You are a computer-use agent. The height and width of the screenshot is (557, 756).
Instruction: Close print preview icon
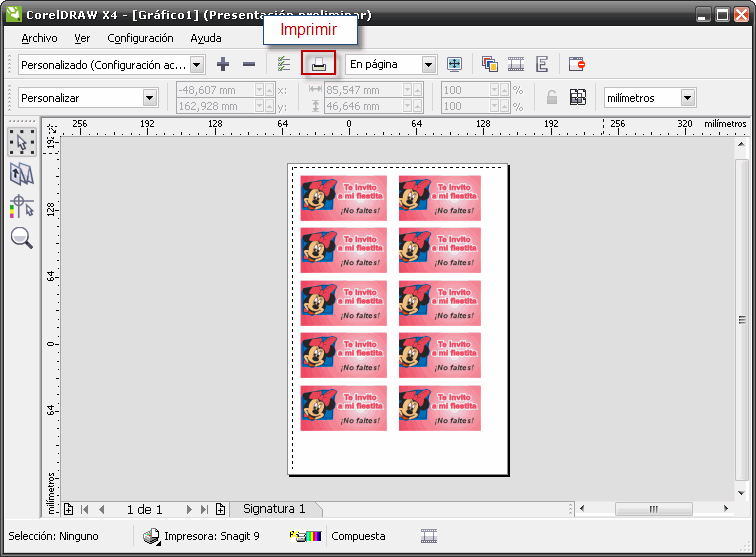coord(577,64)
